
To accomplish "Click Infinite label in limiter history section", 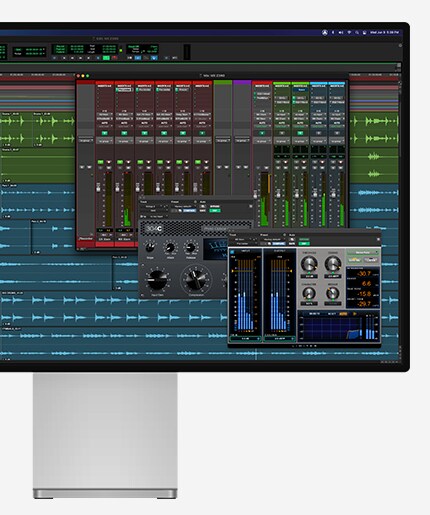I will [314, 314].
